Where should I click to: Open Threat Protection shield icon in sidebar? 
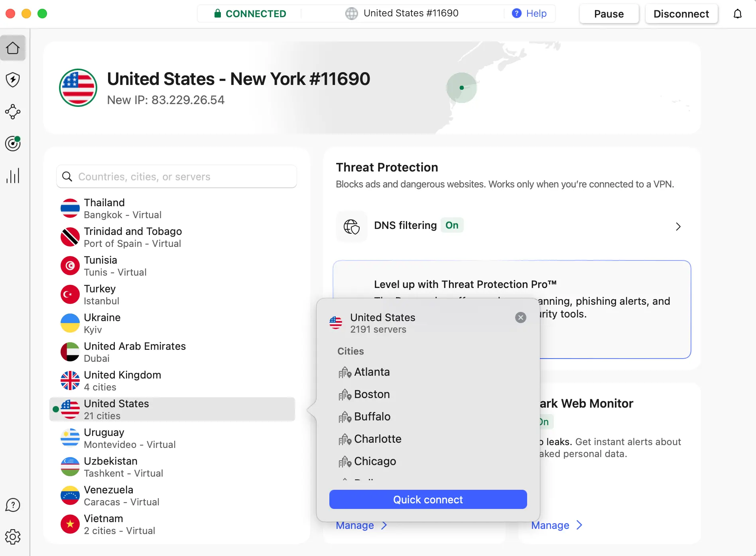[x=13, y=80]
